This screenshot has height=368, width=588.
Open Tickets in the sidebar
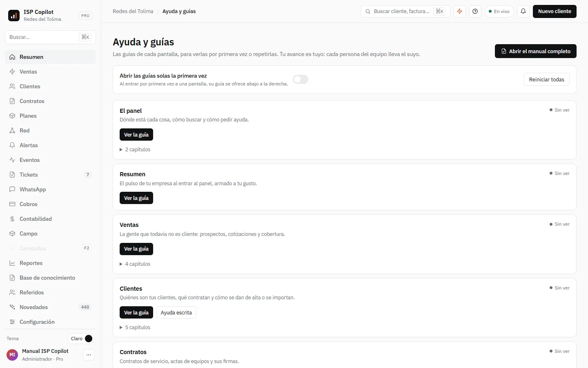point(50,175)
